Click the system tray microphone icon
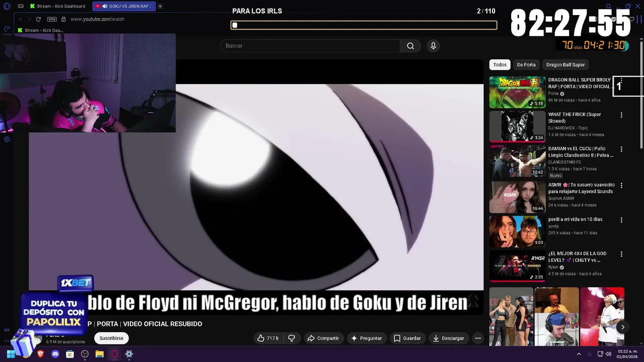The width and height of the screenshot is (644, 362). (x=590, y=354)
